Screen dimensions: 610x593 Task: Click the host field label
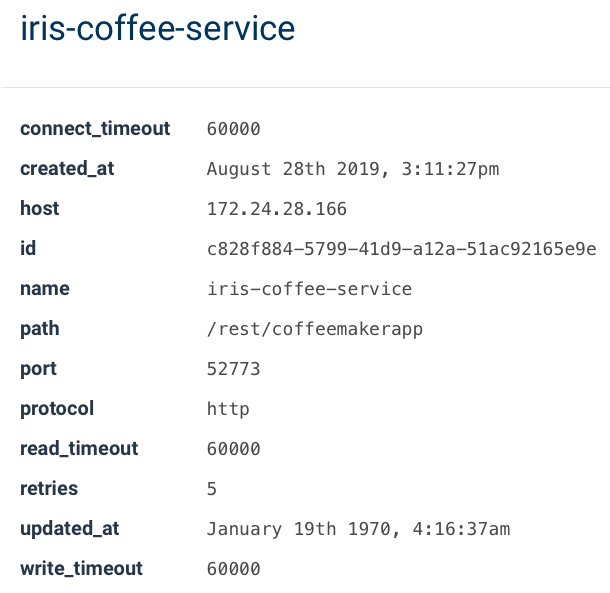(x=39, y=209)
